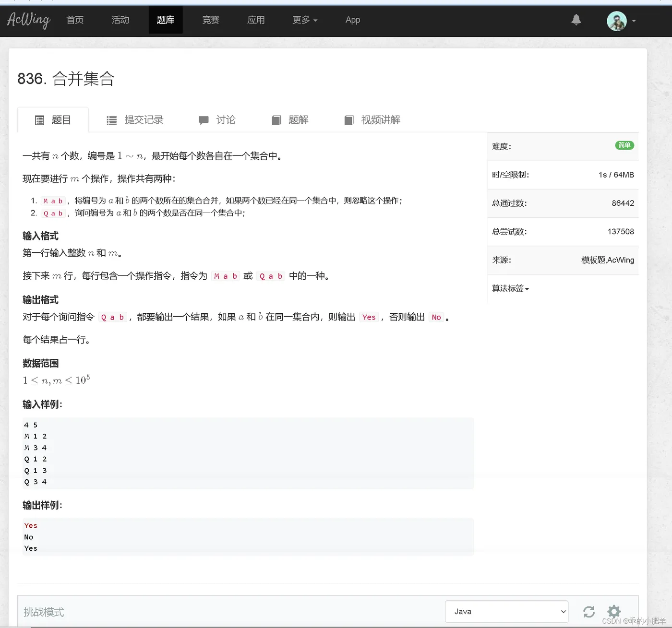This screenshot has width=672, height=628.
Task: Open the user avatar menu
Action: tap(621, 21)
